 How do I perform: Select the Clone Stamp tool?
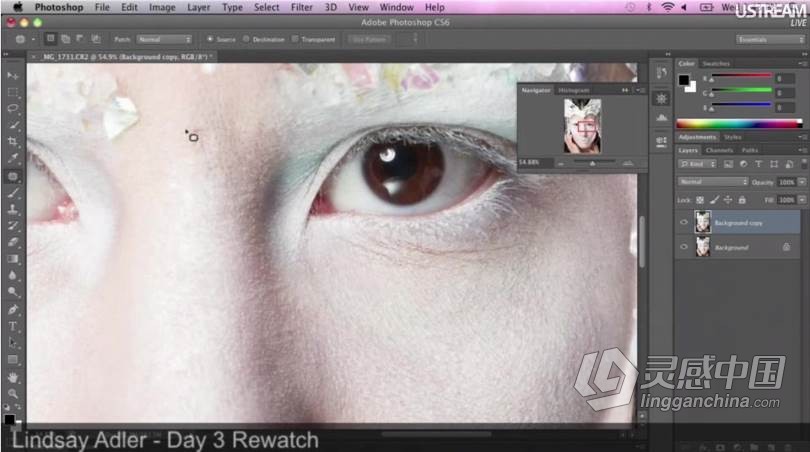(x=12, y=210)
